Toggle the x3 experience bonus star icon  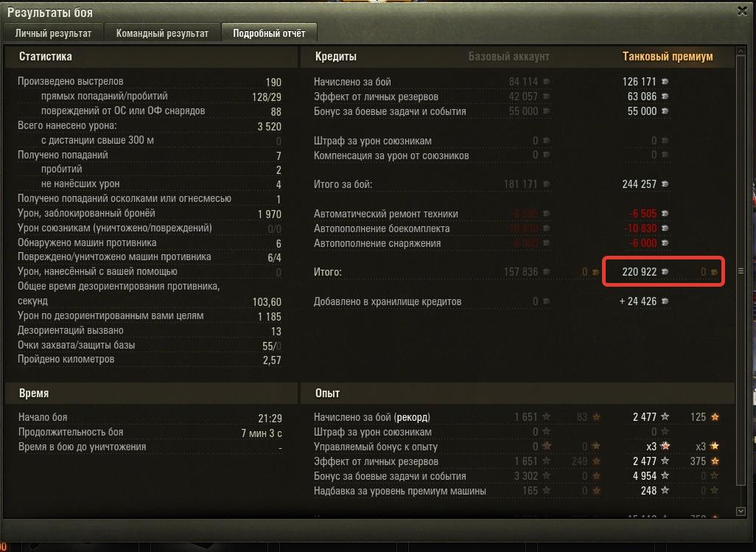point(665,446)
